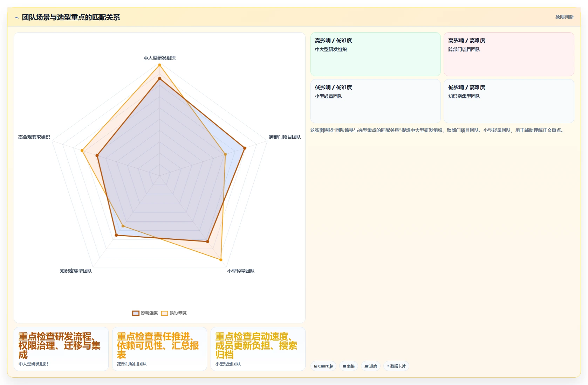
Task: Click the title 团队场景与选型重点的匹配关系
Action: (x=71, y=17)
